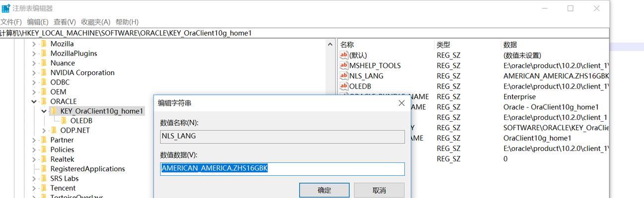
Task: Expand the SRS Labs tree node
Action: pos(34,178)
